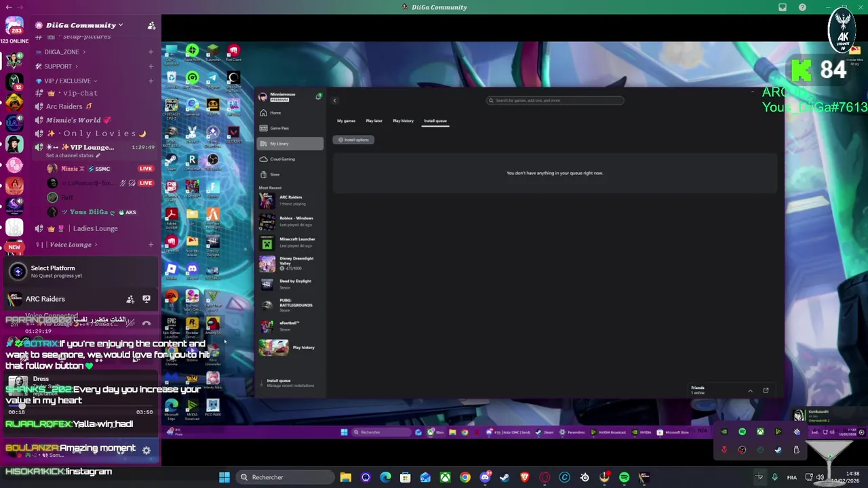868x488 pixels.
Task: Open Roblox - Windows in Most Recent list
Action: pyautogui.click(x=290, y=222)
